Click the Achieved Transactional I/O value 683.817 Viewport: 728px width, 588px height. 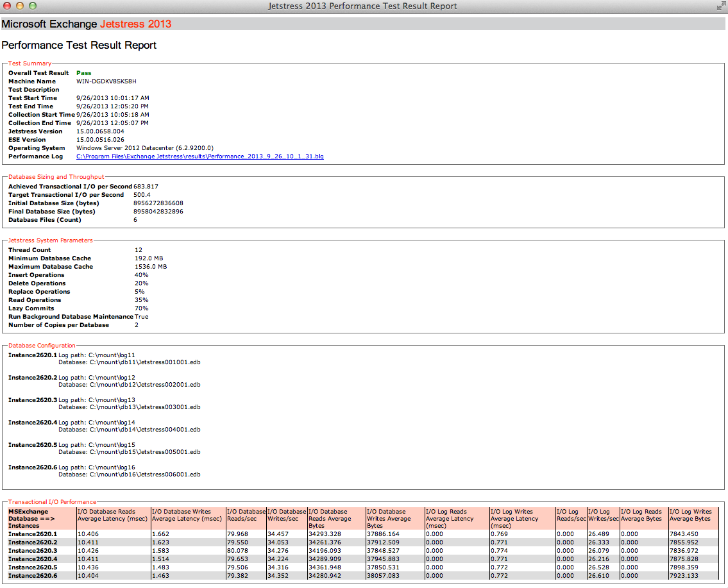coord(146,187)
